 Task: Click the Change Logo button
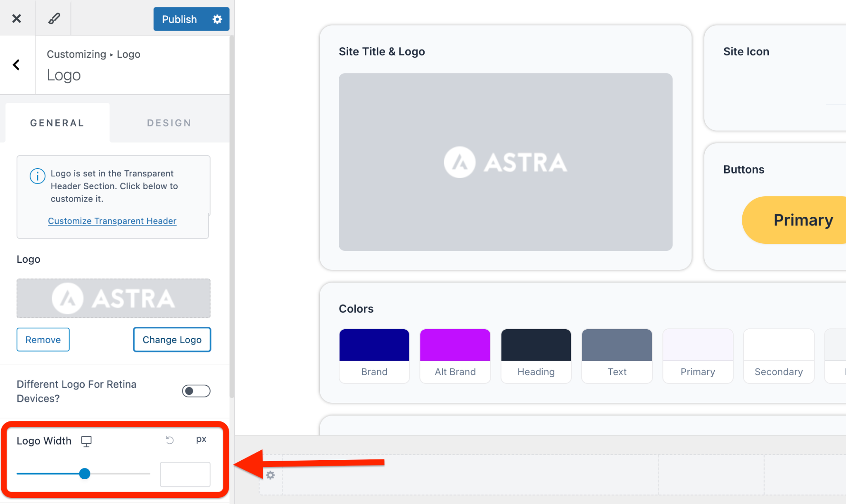pyautogui.click(x=172, y=340)
